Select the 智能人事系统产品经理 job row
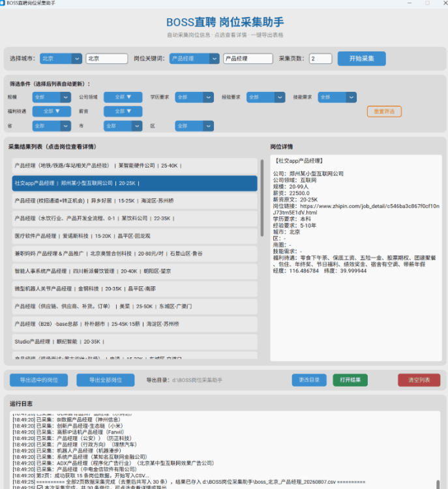The height and width of the screenshot is (489, 448). point(134,271)
